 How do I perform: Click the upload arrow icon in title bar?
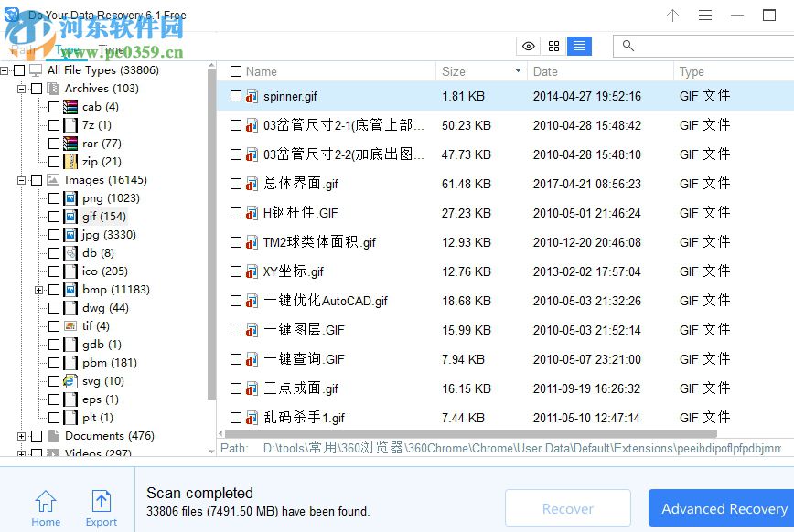point(672,16)
